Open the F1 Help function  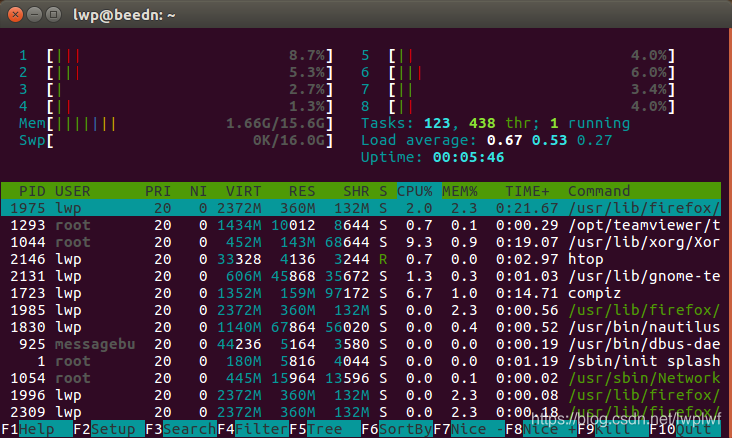pos(36,429)
